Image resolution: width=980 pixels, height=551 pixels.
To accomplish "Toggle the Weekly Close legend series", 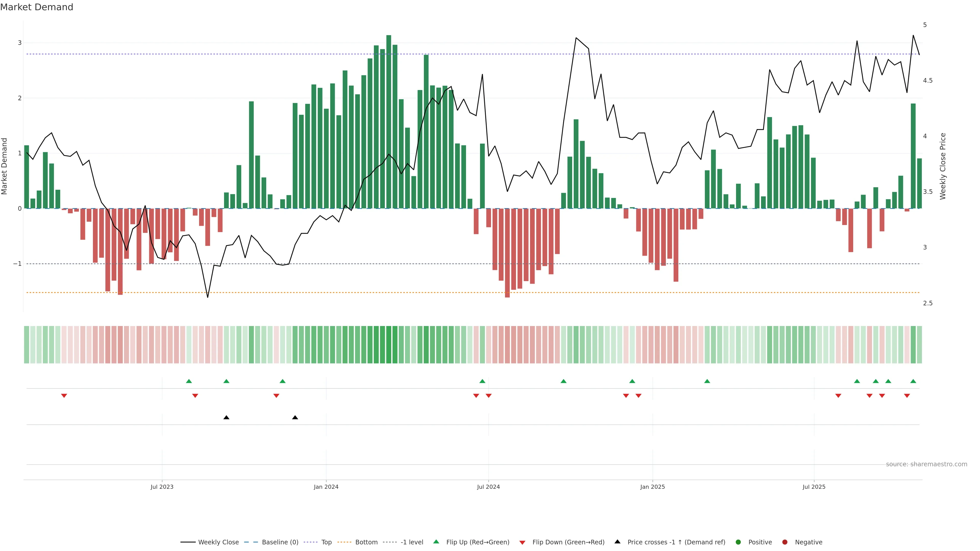I will point(218,542).
